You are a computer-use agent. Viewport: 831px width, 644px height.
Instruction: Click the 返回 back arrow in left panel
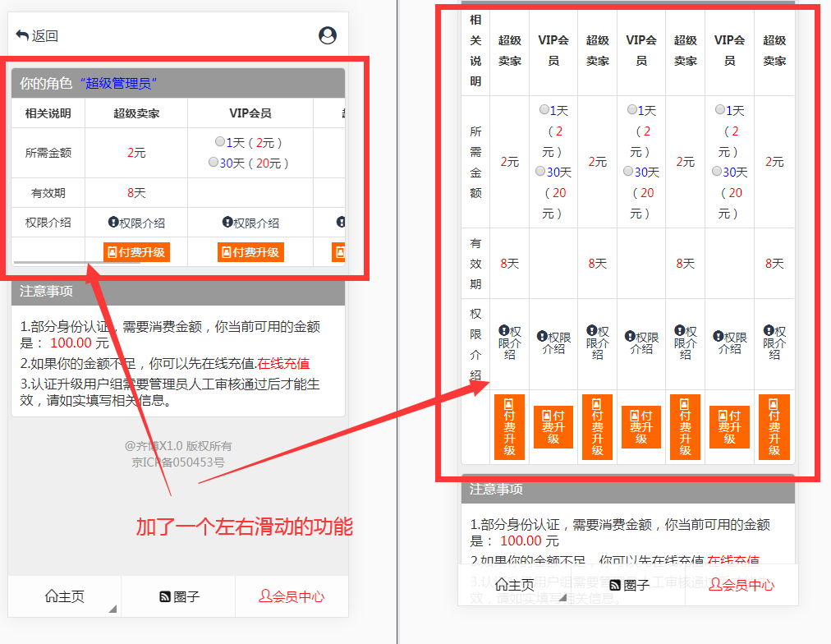click(23, 35)
